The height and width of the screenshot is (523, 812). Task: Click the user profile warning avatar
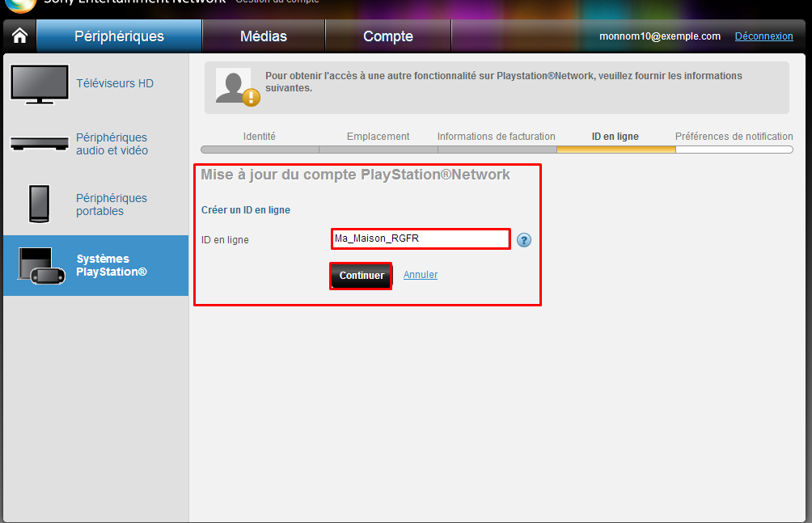(238, 87)
